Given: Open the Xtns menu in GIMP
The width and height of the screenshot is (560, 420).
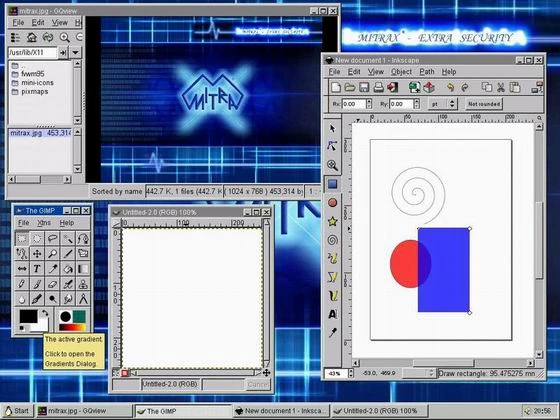Looking at the screenshot, I should 44,223.
